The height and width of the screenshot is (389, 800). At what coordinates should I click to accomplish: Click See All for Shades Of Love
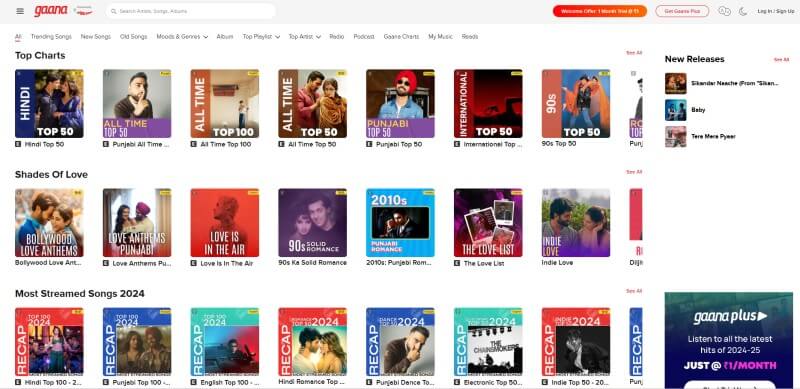pos(634,172)
